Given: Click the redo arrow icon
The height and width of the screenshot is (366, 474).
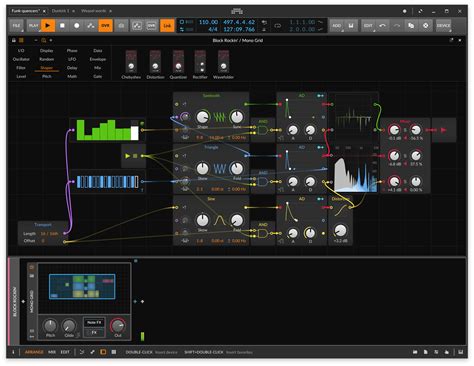Looking at the screenshot, I should [397, 25].
